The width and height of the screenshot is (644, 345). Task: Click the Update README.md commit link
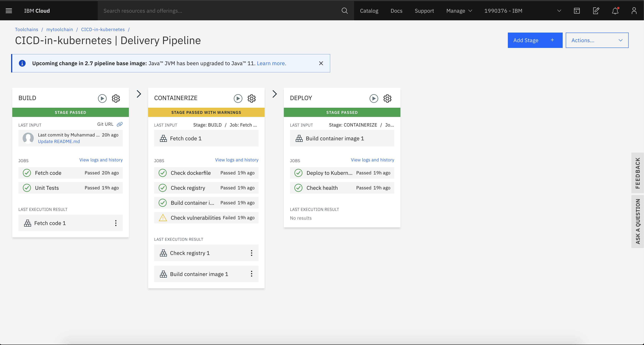tap(59, 141)
